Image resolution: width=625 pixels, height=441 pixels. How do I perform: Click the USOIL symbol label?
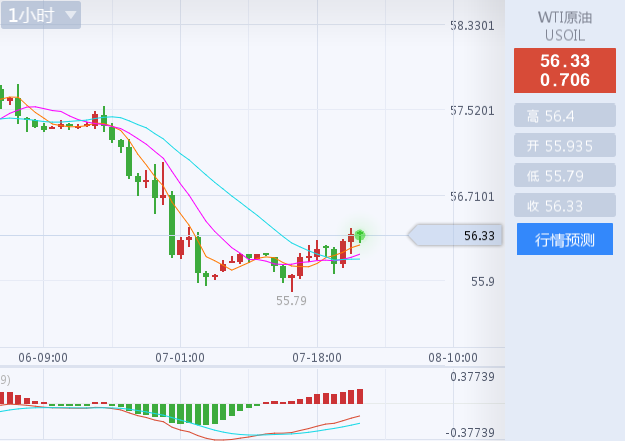point(565,35)
